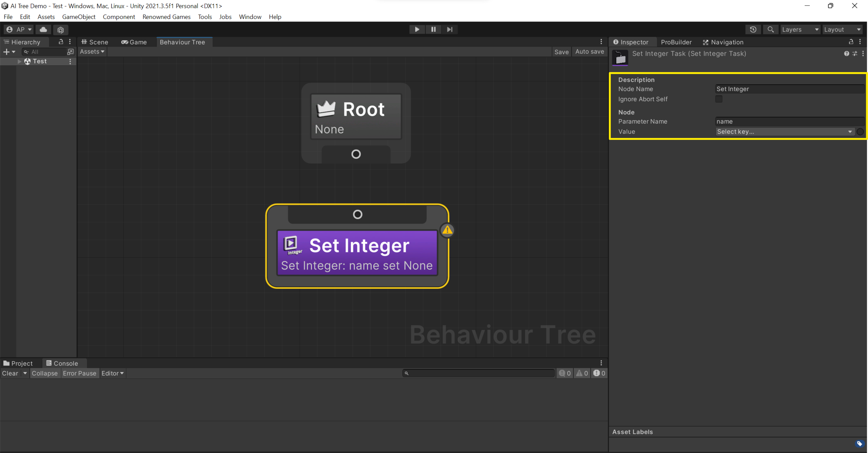Toggle Collapse in the Console
The width and height of the screenshot is (868, 453).
[45, 373]
